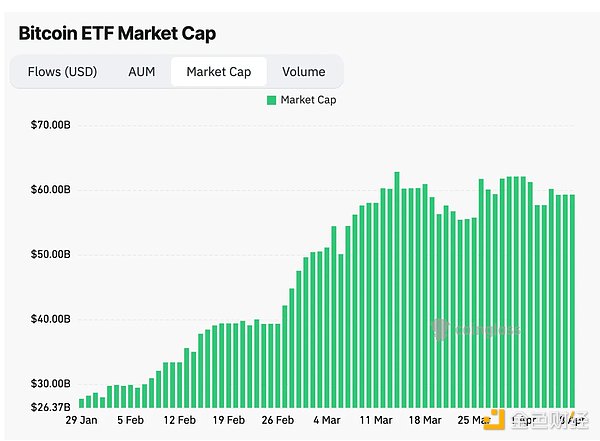Select the Market Cap tab
Image resolution: width=600 pixels, height=441 pixels.
pos(219,72)
